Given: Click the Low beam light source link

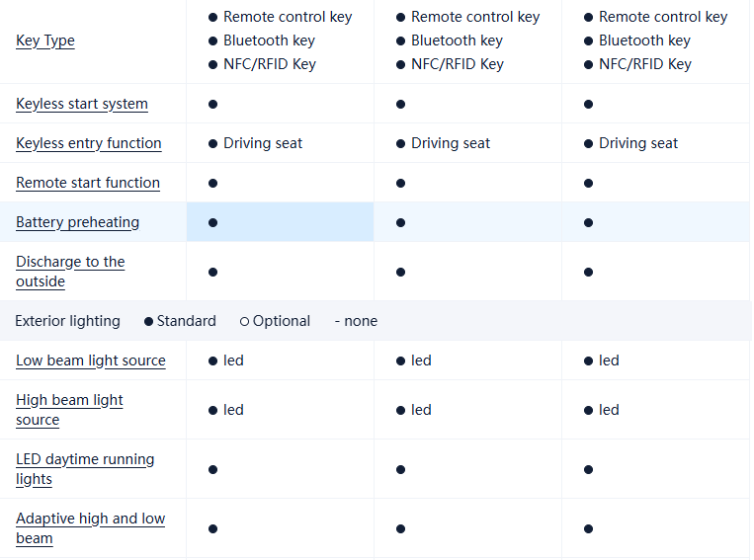Looking at the screenshot, I should [91, 360].
